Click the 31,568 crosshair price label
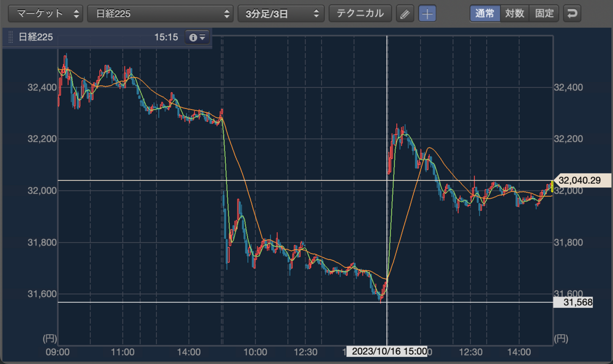 click(573, 302)
